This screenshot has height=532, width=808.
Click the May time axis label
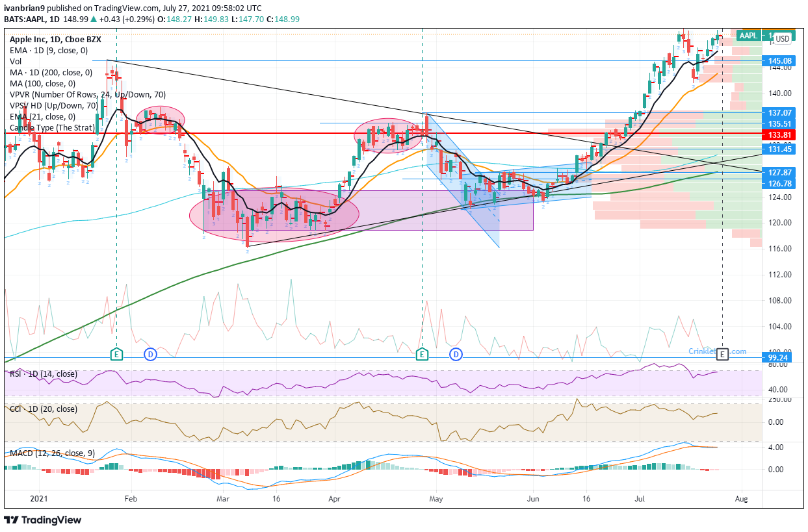coord(436,499)
